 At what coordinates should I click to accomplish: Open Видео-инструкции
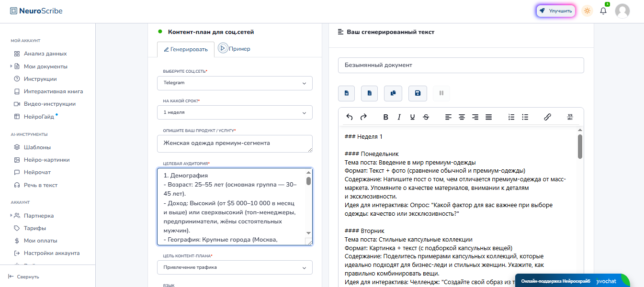click(x=50, y=104)
